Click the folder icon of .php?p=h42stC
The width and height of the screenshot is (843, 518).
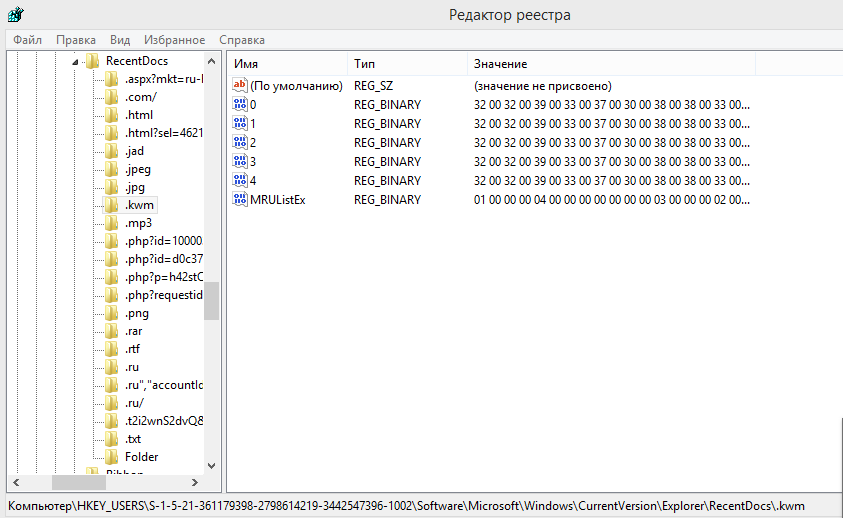tap(111, 277)
